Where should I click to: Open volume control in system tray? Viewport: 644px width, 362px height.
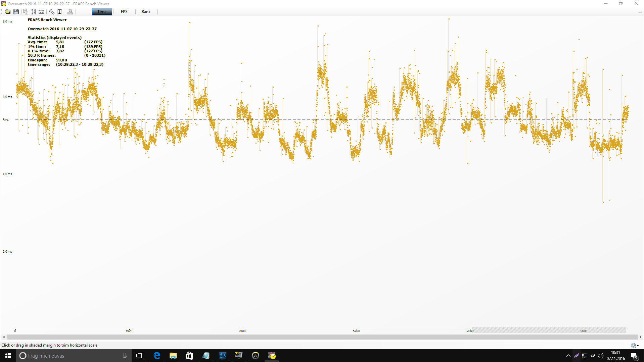[x=601, y=356]
